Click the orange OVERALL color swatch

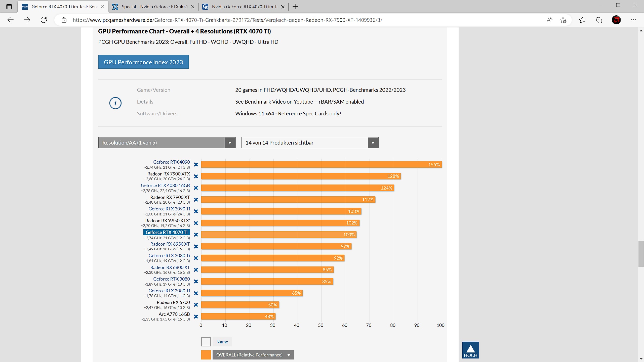206,355
